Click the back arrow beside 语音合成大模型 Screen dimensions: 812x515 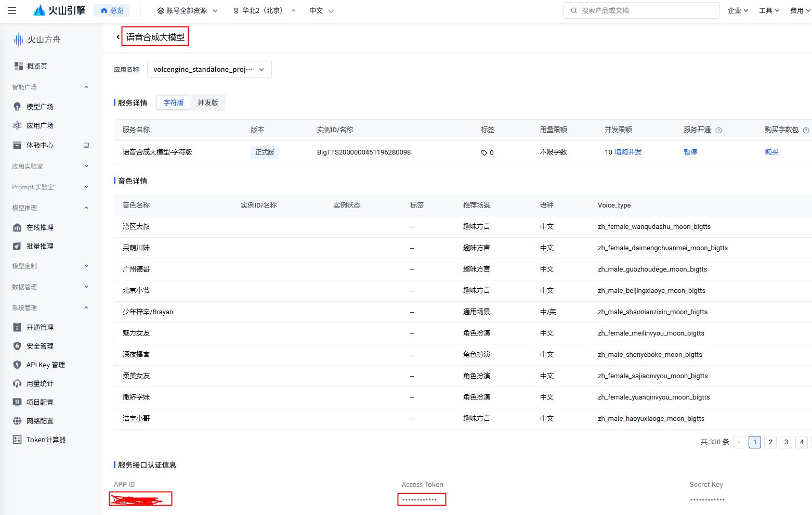pos(118,37)
